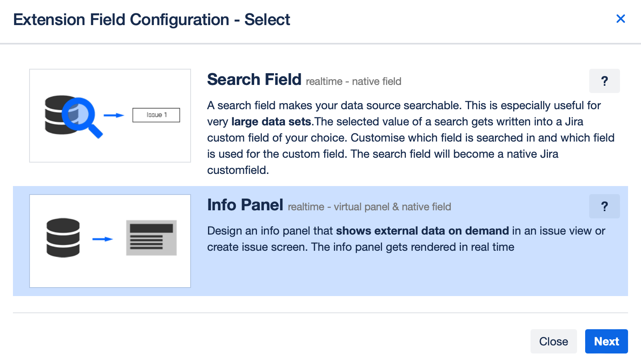Image resolution: width=641 pixels, height=364 pixels.
Task: Open help for the Info Panel option
Action: [605, 206]
